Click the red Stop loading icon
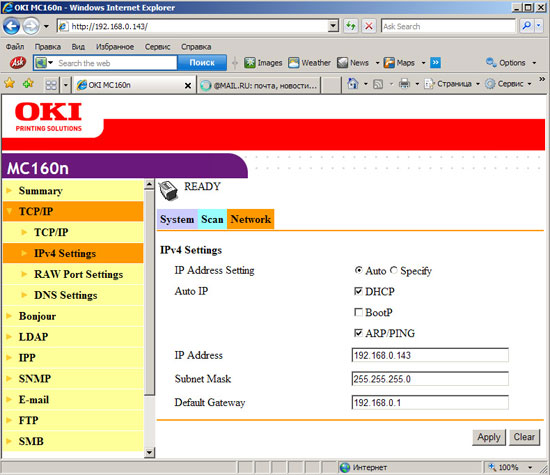 click(369, 26)
